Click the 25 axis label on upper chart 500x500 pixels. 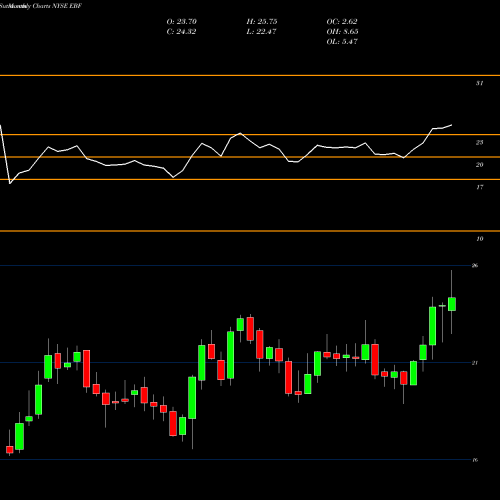click(479, 143)
